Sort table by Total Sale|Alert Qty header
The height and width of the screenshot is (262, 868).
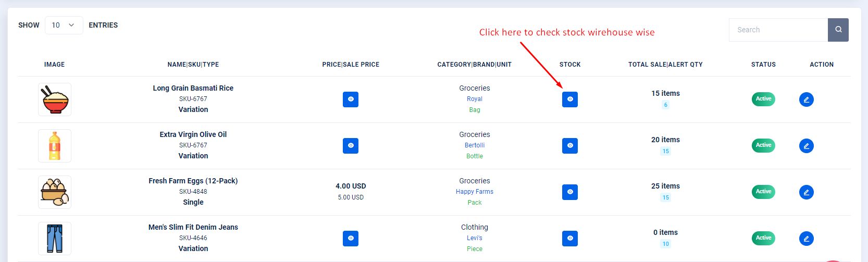[665, 65]
